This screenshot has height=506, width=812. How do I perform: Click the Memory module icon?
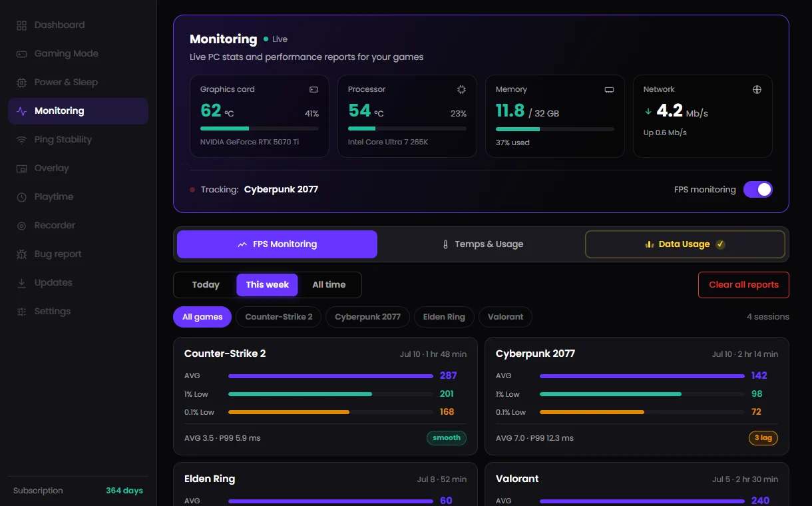[x=609, y=89]
